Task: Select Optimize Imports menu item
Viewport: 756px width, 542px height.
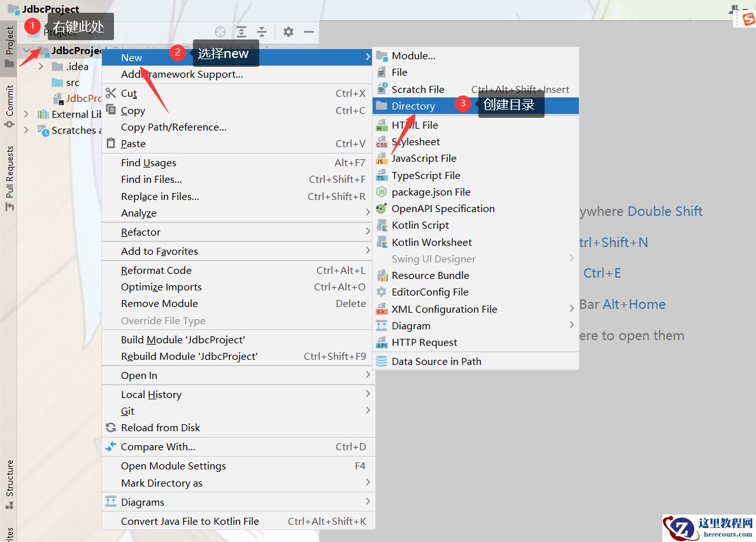Action: (238, 287)
